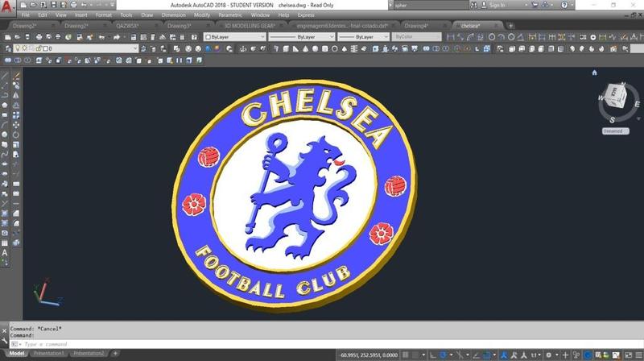Select the Linear dimension tool icon
This screenshot has height=361, width=644.
451,37
